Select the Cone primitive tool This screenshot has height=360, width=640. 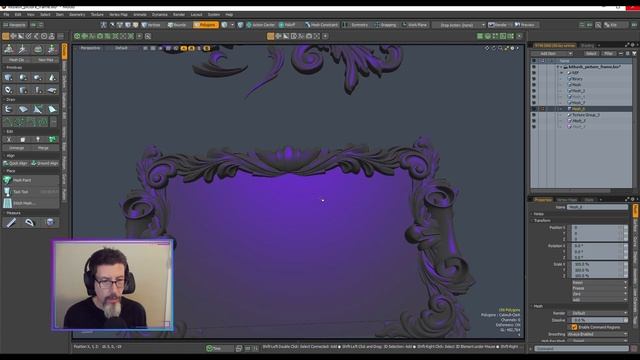(x=52, y=77)
